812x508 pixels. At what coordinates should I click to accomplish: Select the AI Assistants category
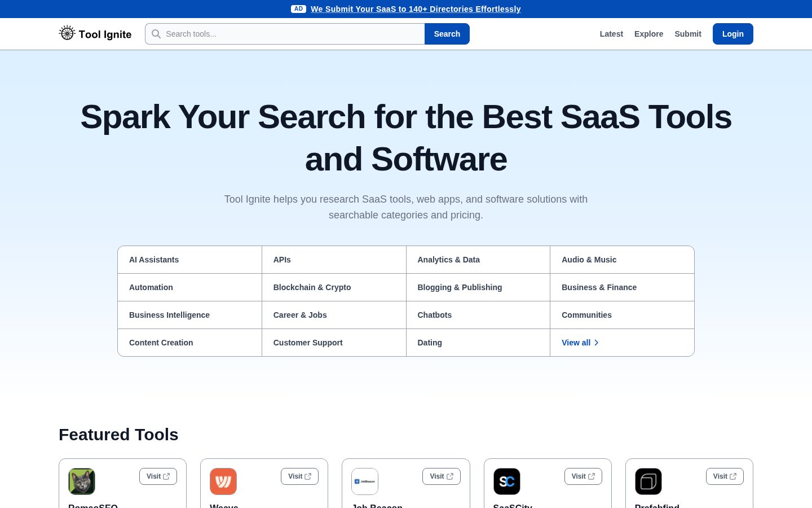[x=189, y=260]
